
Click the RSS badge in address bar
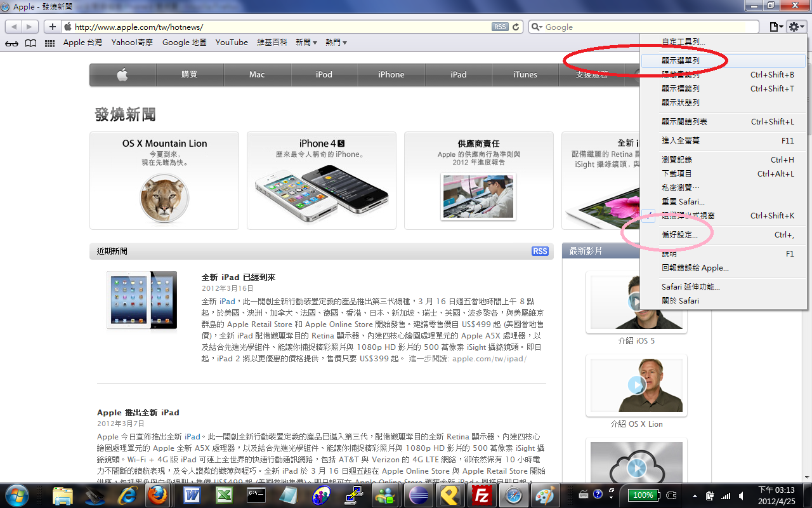pyautogui.click(x=500, y=27)
